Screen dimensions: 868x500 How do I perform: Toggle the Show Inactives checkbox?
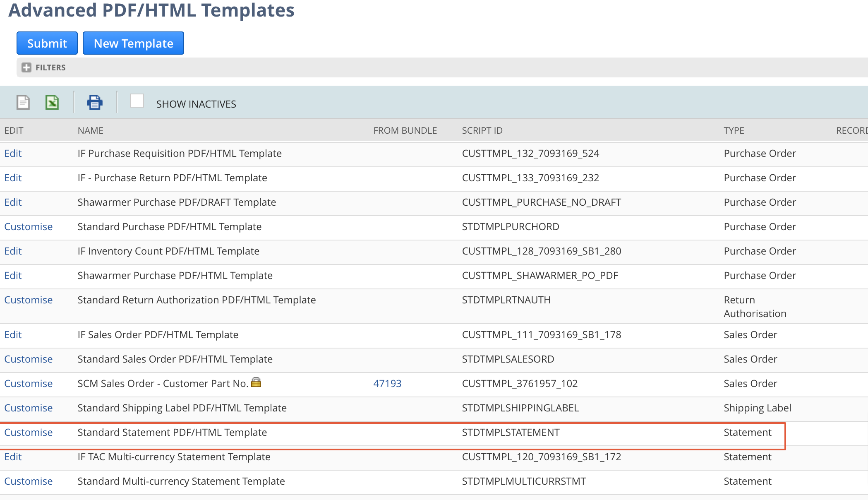(x=137, y=101)
